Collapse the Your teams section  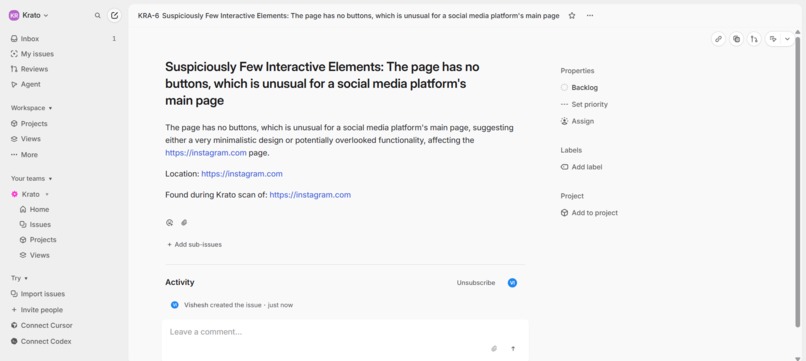(x=32, y=178)
